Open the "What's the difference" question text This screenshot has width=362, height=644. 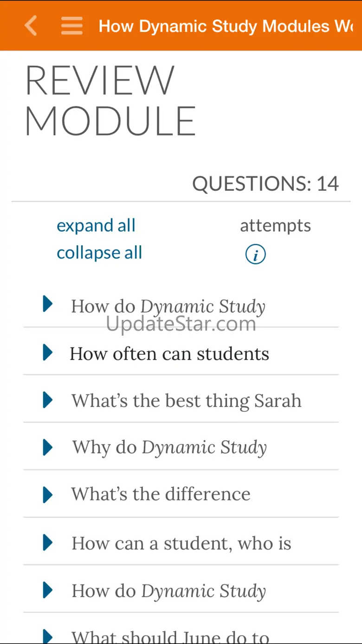pos(161,495)
